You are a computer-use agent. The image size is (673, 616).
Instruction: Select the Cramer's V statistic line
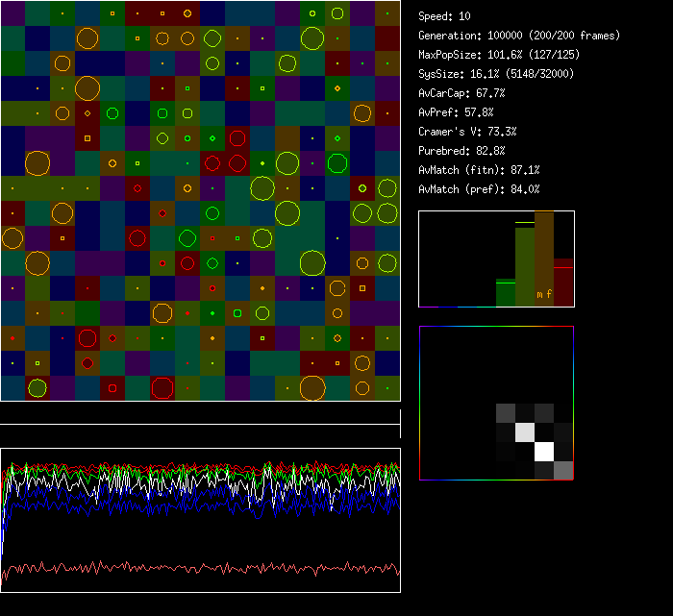(467, 132)
